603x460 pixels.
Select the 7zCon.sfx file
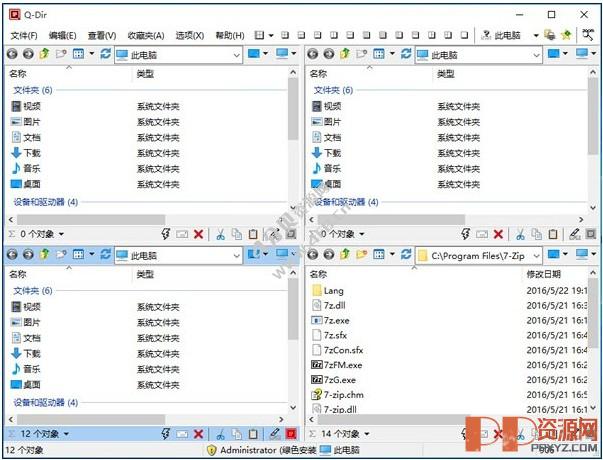tap(337, 350)
